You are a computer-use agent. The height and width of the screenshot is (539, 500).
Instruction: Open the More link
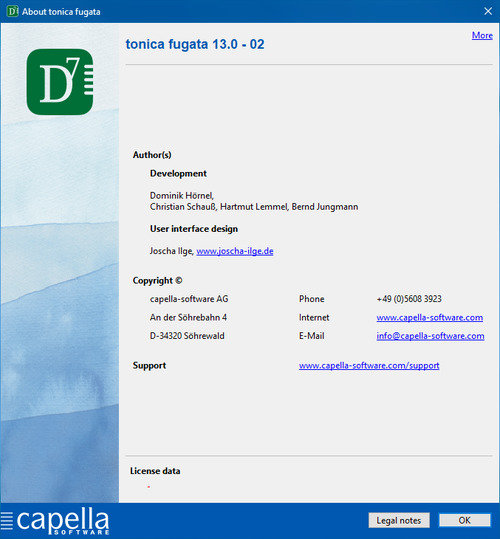coord(482,35)
